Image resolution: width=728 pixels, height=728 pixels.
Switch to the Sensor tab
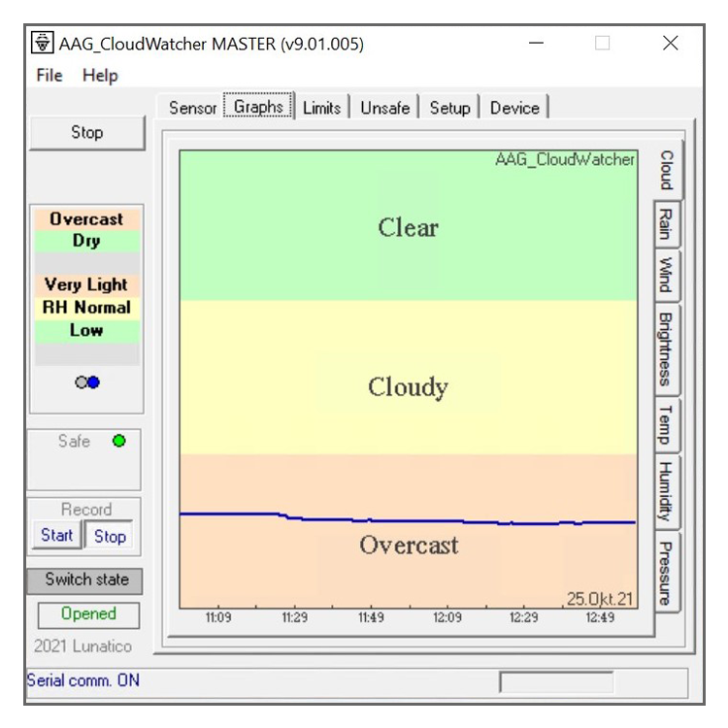pos(192,108)
